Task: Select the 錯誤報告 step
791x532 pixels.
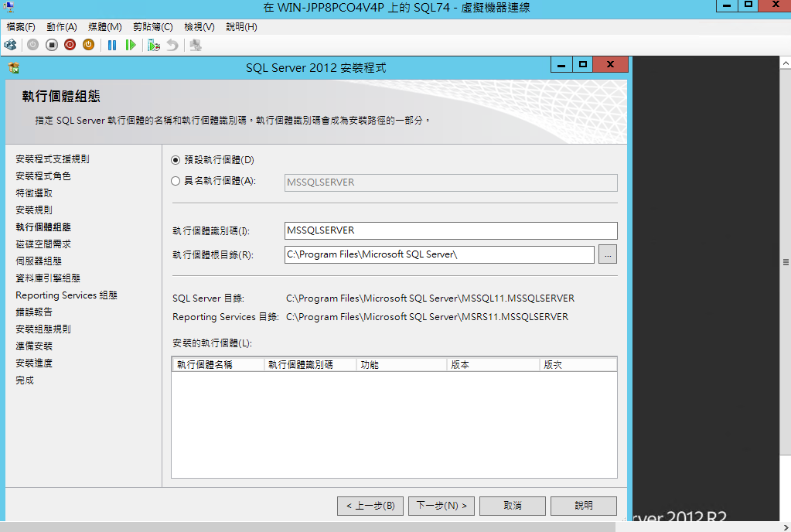Action: point(34,312)
